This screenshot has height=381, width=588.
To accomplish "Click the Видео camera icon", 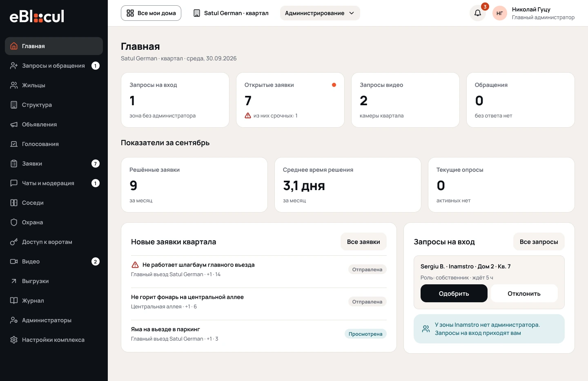I will pyautogui.click(x=14, y=261).
